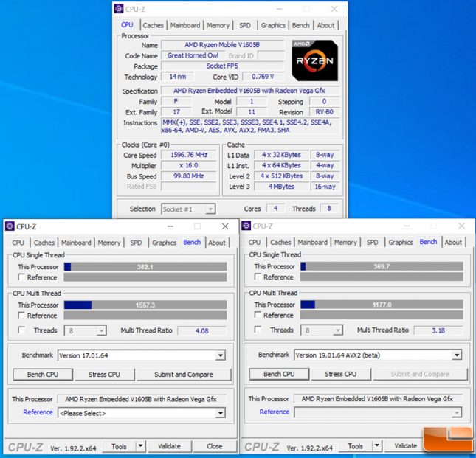Click multi thread 1557.3 score bar
Viewport: 476px width, 458px height.
point(145,305)
